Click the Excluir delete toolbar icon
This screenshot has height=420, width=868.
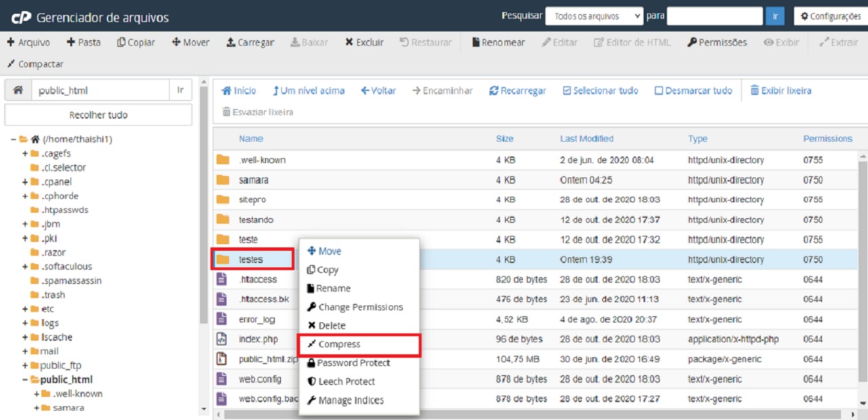click(349, 42)
